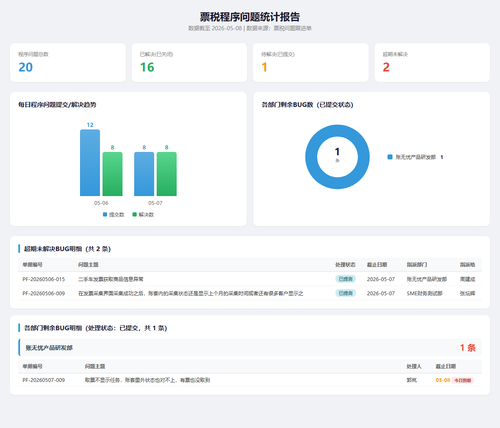Click the 处理人 column header
Viewport: 500px width, 428px height.
tap(414, 366)
